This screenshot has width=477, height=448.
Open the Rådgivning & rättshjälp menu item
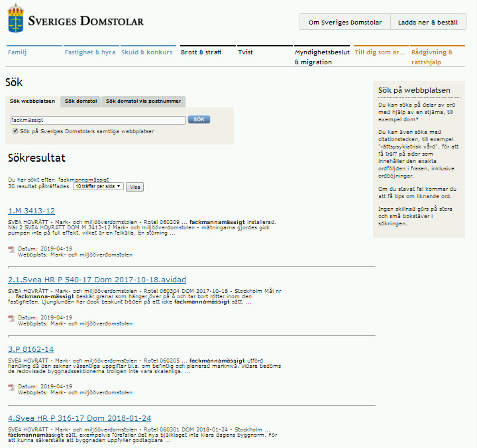[432, 57]
